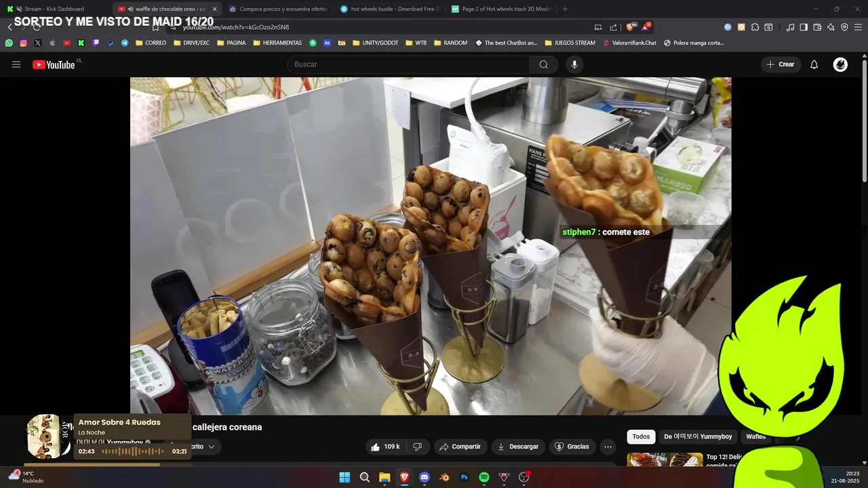Image resolution: width=868 pixels, height=488 pixels.
Task: Switch to Stream - Kick Dashboard tab
Action: tap(56, 9)
